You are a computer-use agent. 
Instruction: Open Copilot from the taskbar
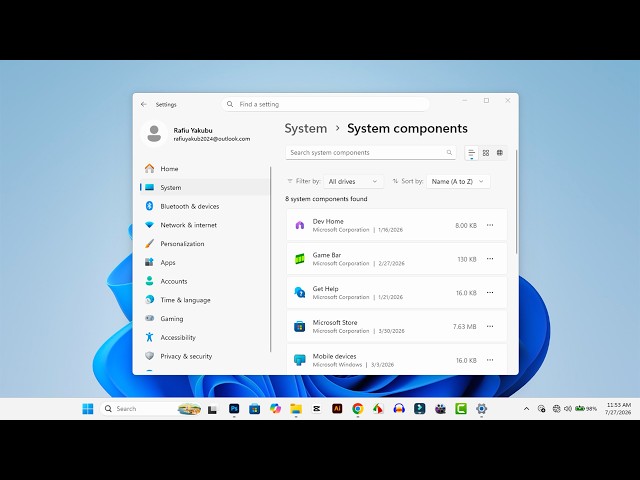point(276,409)
